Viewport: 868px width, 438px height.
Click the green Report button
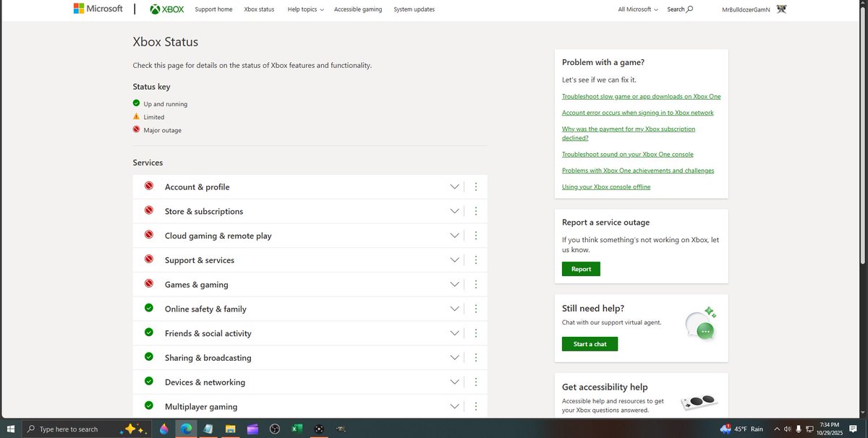click(581, 269)
